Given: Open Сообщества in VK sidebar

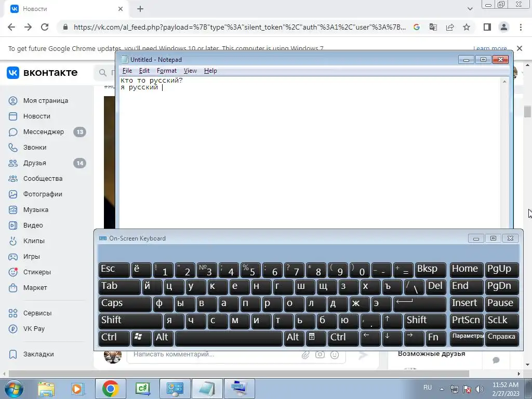Looking at the screenshot, I should pyautogui.click(x=43, y=179).
